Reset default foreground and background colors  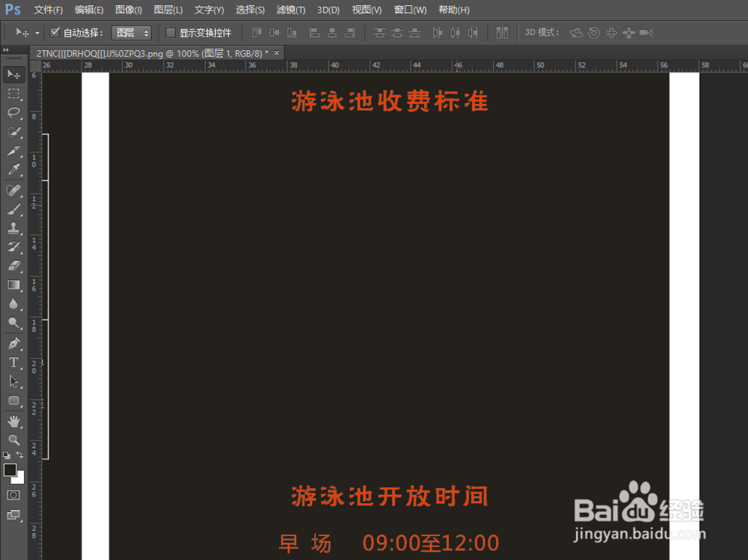[6, 455]
